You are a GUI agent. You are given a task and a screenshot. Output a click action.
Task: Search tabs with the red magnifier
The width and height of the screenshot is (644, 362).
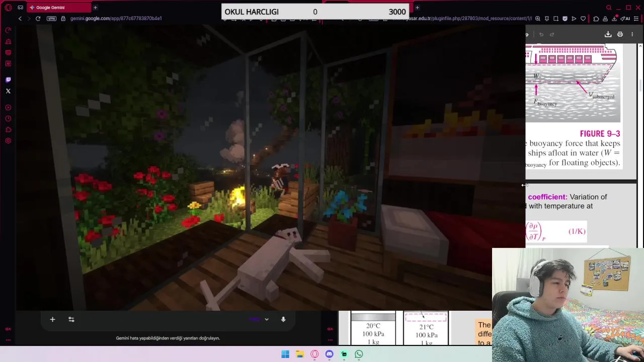pos(609,8)
